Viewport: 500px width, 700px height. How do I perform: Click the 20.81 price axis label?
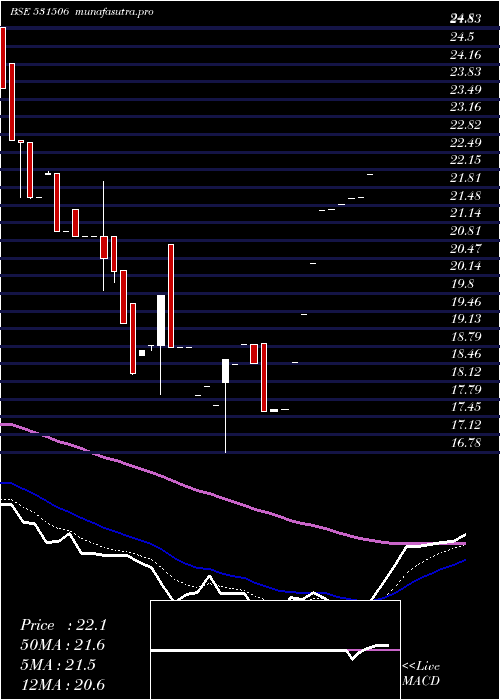pos(466,231)
